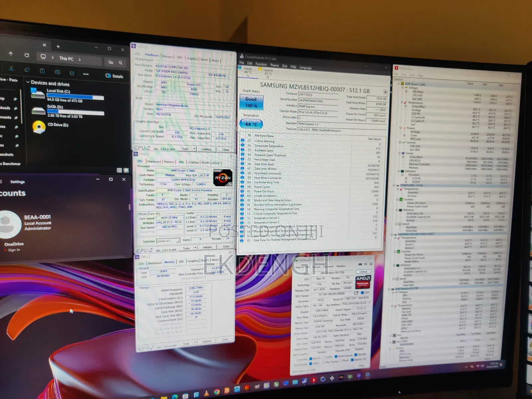Click the Paste icon in Explorer toolbar
532x399 pixels.
coord(42,71)
